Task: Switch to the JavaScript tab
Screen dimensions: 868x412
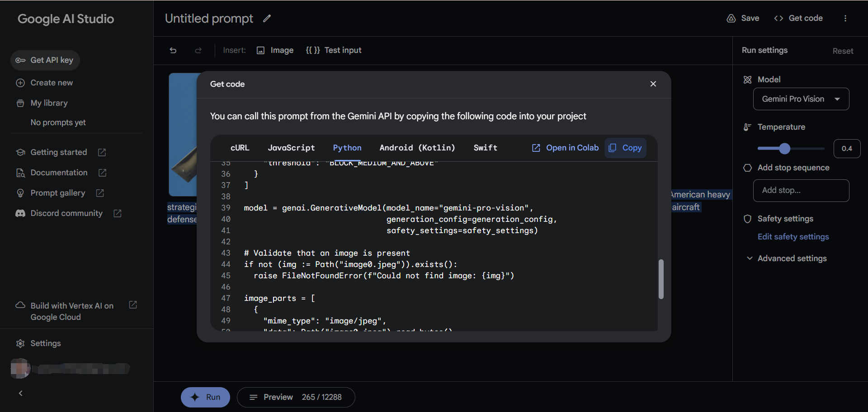Action: point(291,148)
